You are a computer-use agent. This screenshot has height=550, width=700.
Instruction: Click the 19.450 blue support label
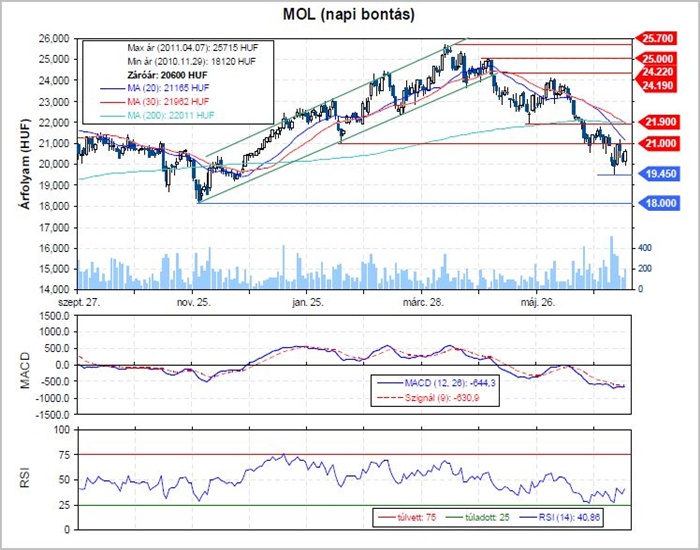[660, 174]
